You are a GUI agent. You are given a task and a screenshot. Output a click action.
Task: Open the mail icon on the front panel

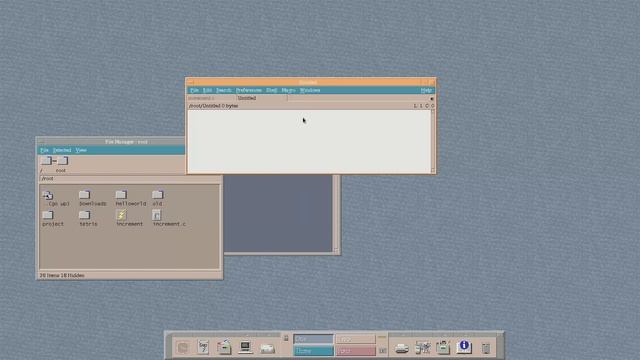[x=267, y=348]
